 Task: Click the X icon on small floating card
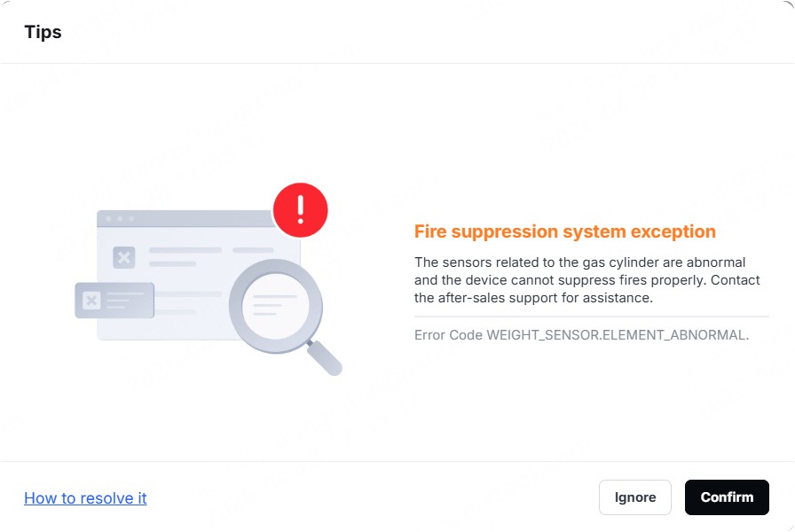pyautogui.click(x=91, y=301)
